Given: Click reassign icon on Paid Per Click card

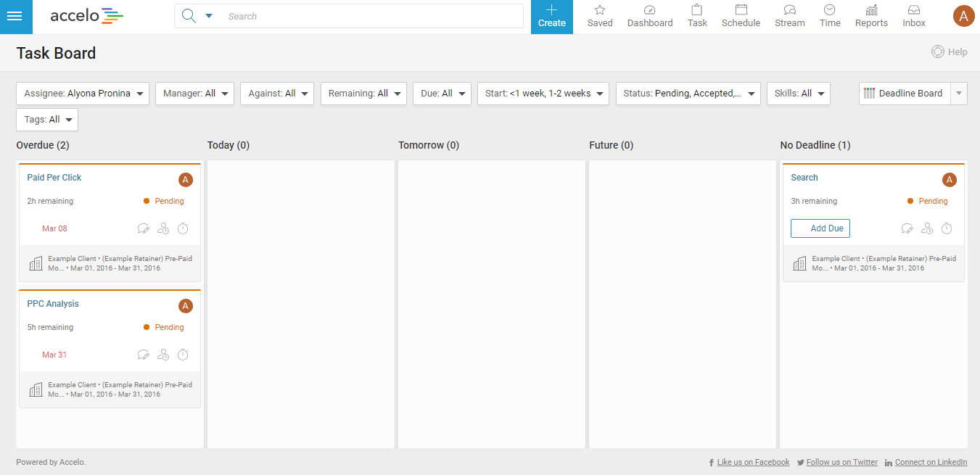Looking at the screenshot, I should coord(163,229).
